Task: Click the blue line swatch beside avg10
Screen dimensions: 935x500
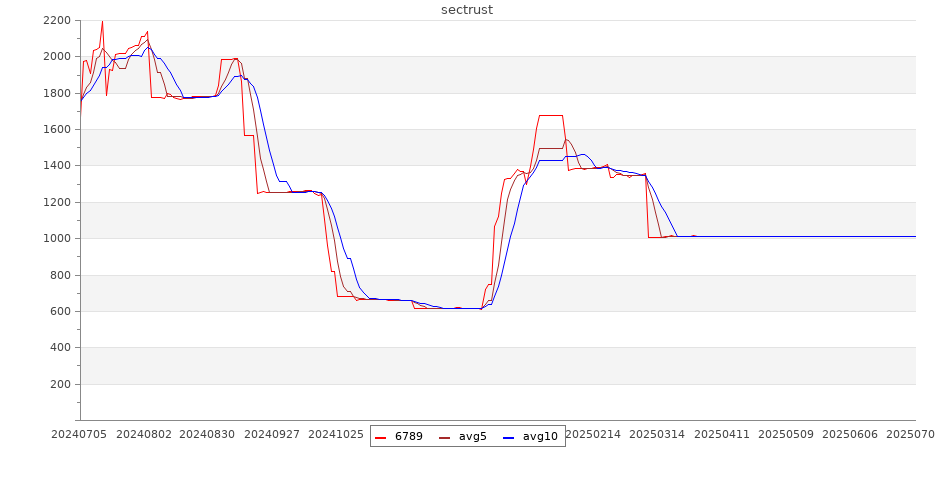Action: point(509,437)
